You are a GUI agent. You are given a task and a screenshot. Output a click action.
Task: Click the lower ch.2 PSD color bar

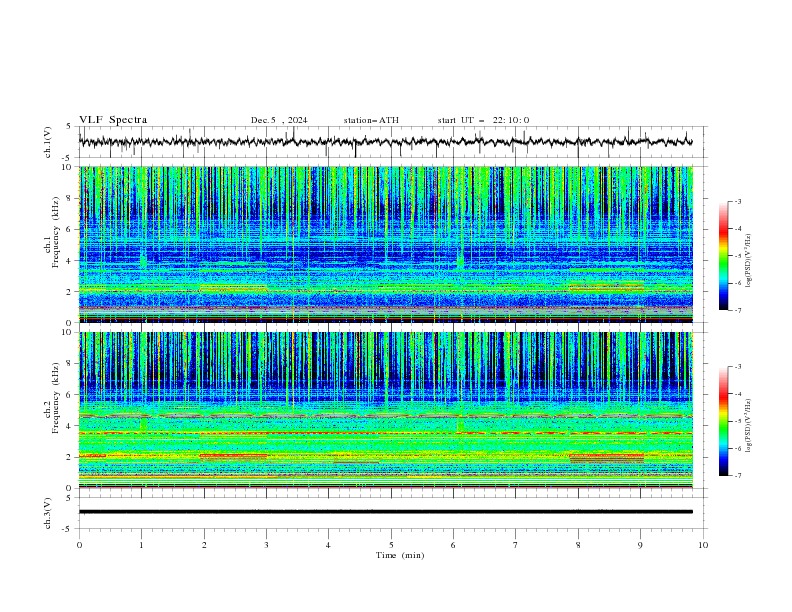723,421
